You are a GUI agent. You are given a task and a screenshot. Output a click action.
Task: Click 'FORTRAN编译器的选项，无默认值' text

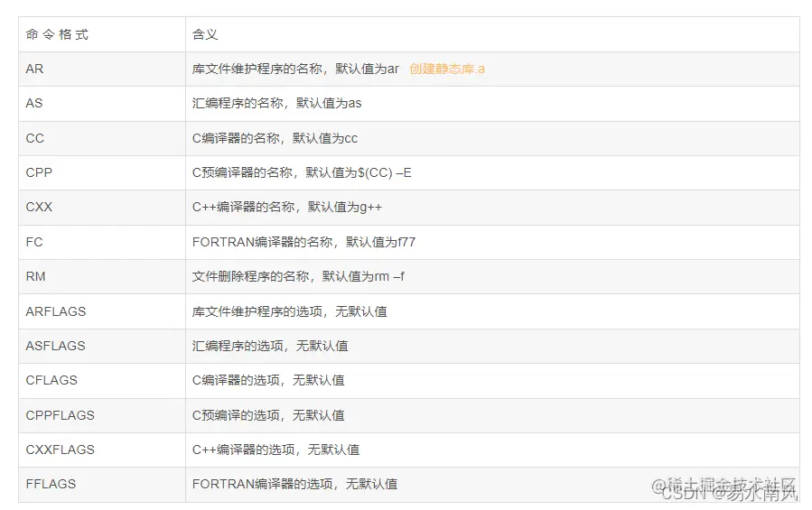(x=294, y=484)
